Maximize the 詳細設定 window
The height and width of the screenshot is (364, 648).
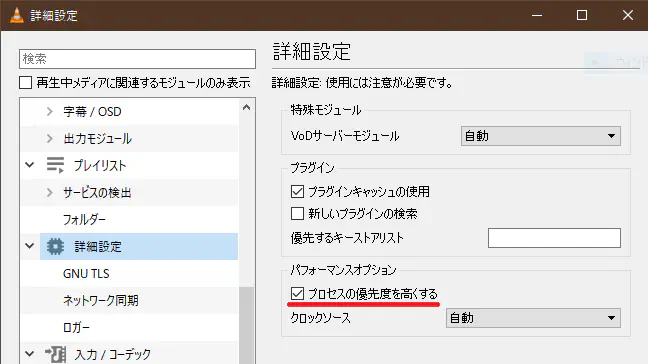(x=582, y=15)
